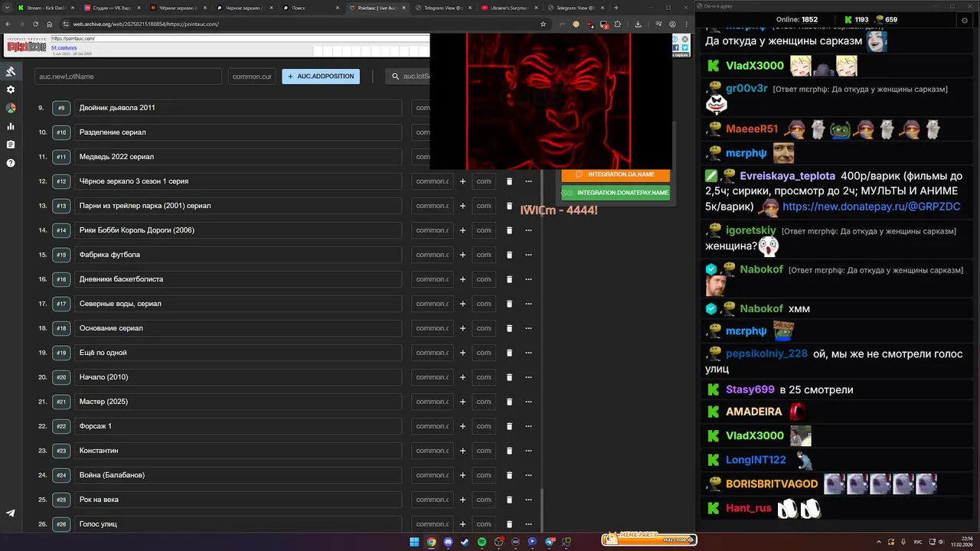Open Windows Start menu
This screenshot has width=980, height=551.
click(414, 542)
